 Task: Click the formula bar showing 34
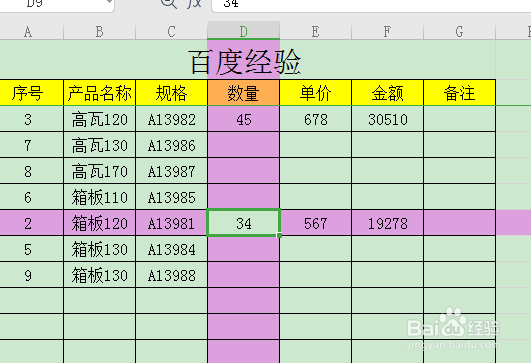pyautogui.click(x=371, y=5)
